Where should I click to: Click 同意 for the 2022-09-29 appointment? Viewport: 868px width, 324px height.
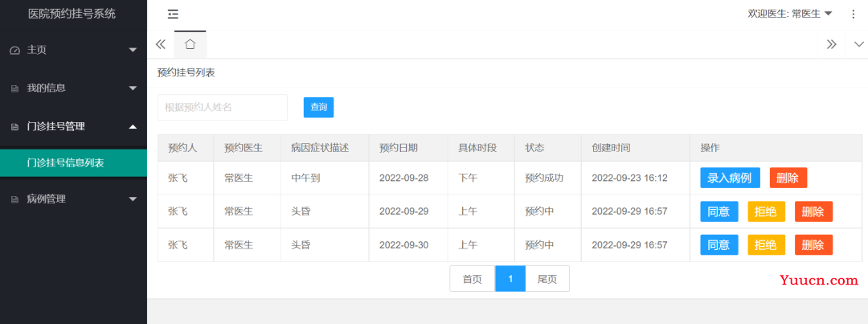719,211
